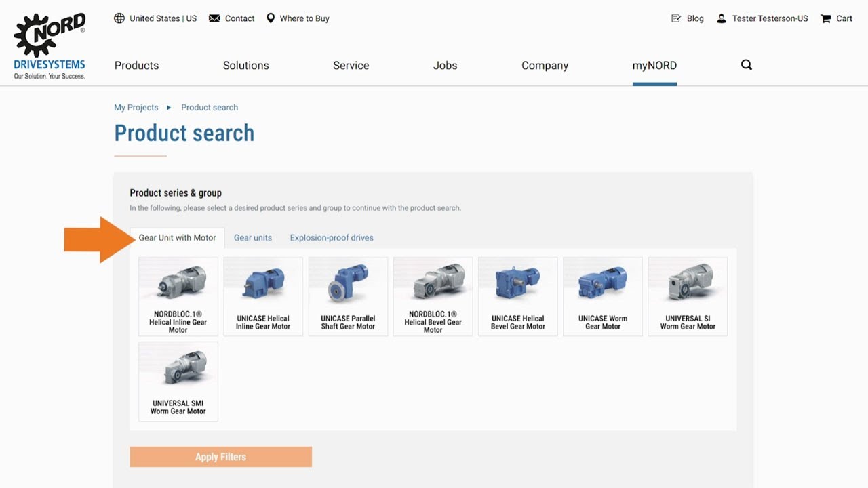Image resolution: width=868 pixels, height=488 pixels.
Task: Open the Company menu
Action: (x=545, y=66)
